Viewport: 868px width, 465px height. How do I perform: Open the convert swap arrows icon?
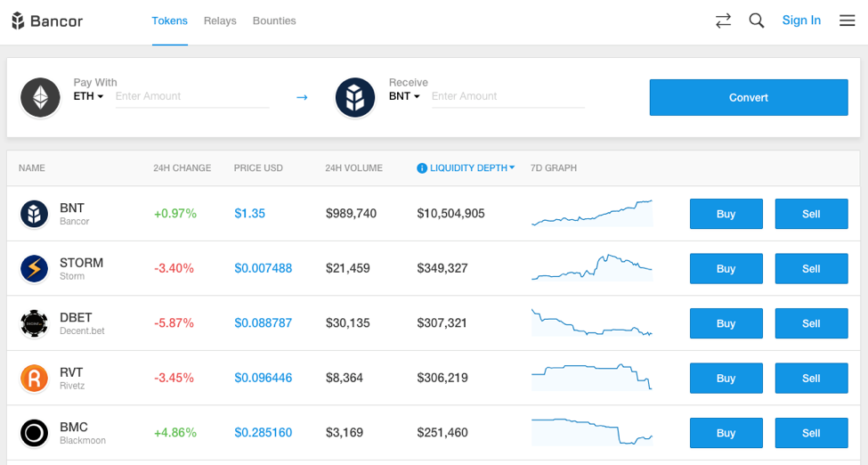[x=723, y=20]
